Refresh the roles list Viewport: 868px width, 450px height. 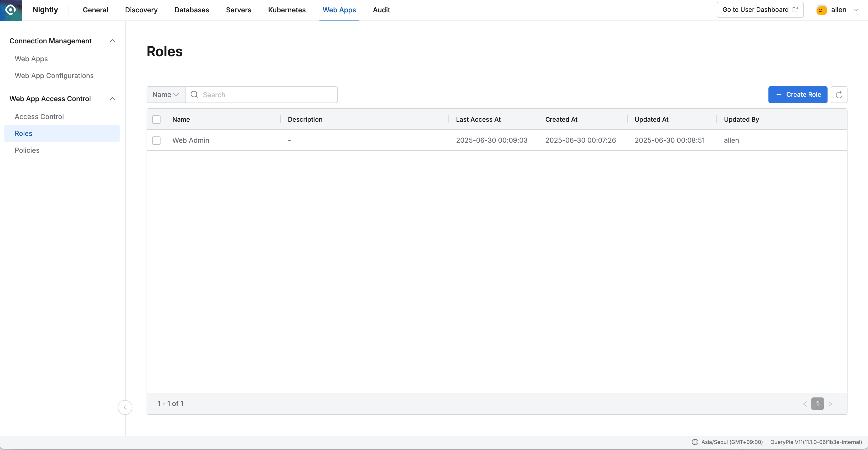click(839, 94)
